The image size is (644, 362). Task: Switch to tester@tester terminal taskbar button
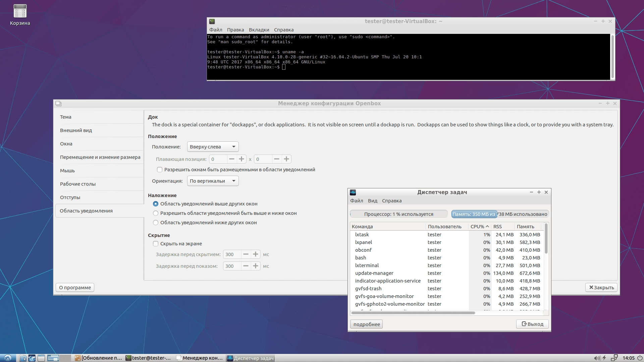(149, 358)
